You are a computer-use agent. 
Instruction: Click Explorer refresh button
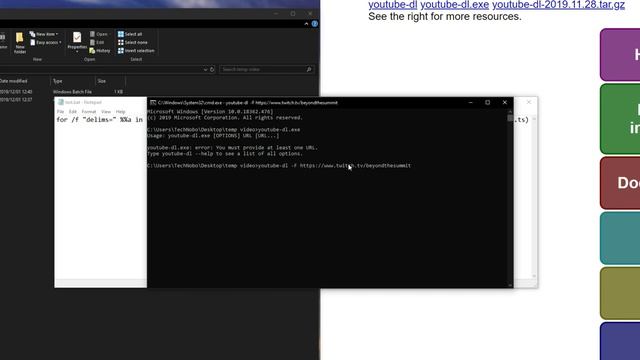pos(212,70)
